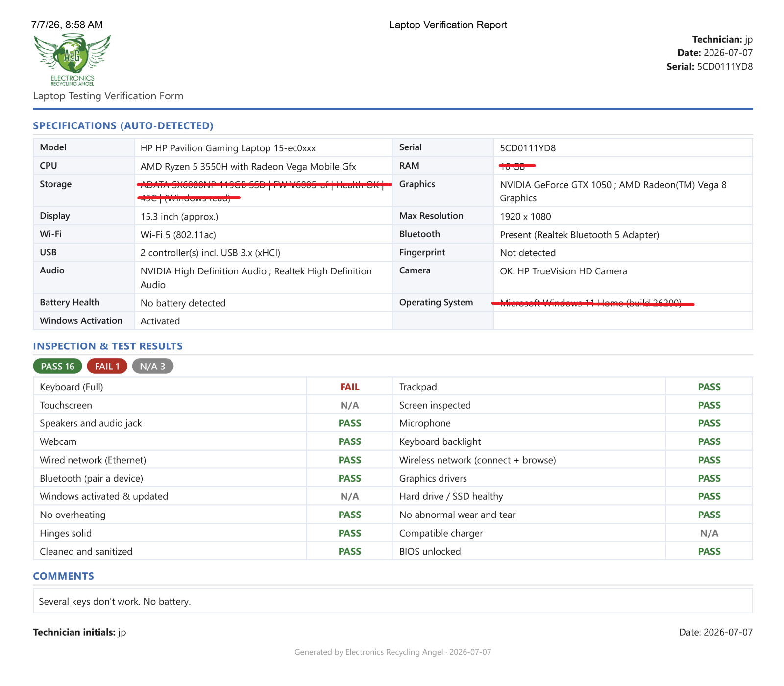
Task: Click the 2 controller(s) USB value
Action: point(210,253)
